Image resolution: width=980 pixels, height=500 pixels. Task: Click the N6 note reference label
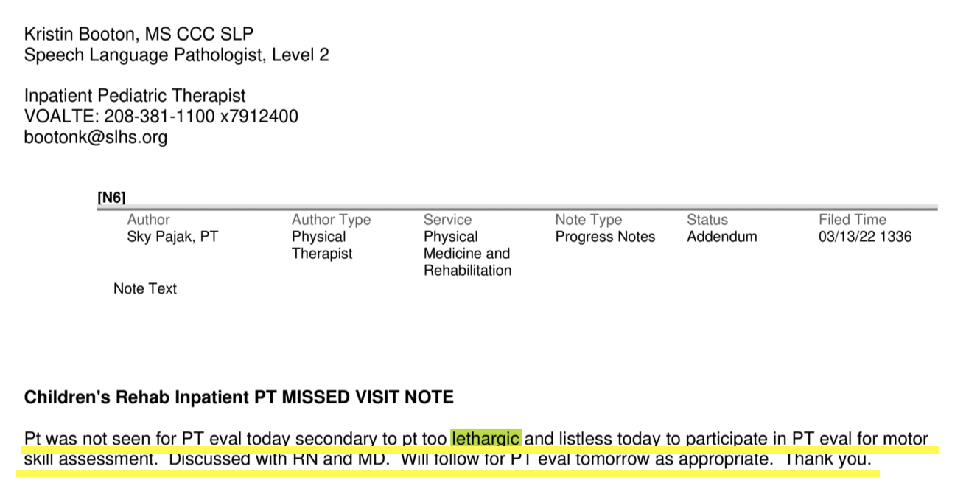[x=111, y=198]
